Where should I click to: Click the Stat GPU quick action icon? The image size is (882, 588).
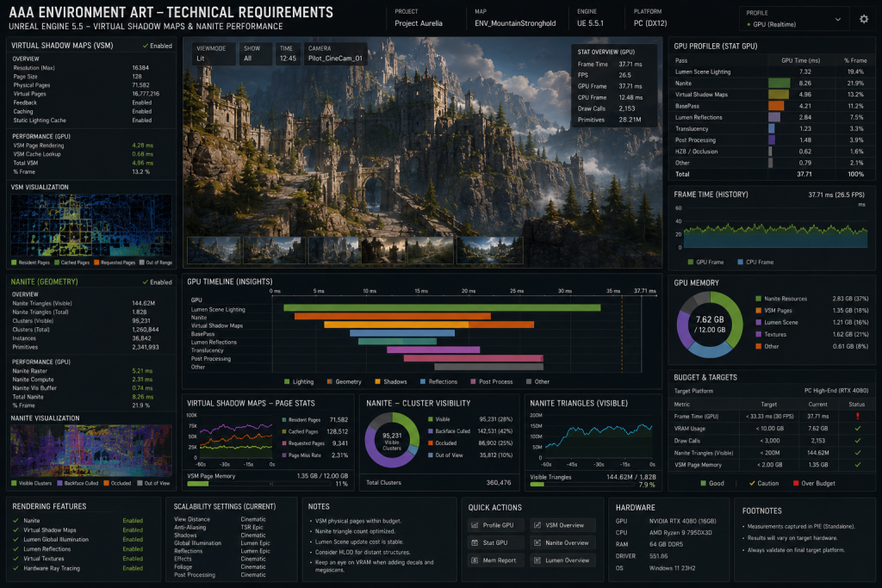[475, 542]
